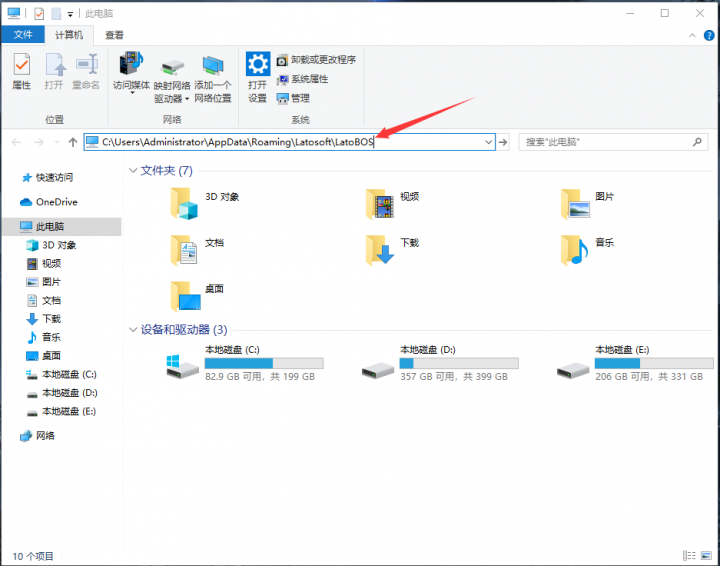Click 卸载或更改程序 (Uninstall or change a program)
Viewport: 720px width, 566px height.
click(316, 60)
